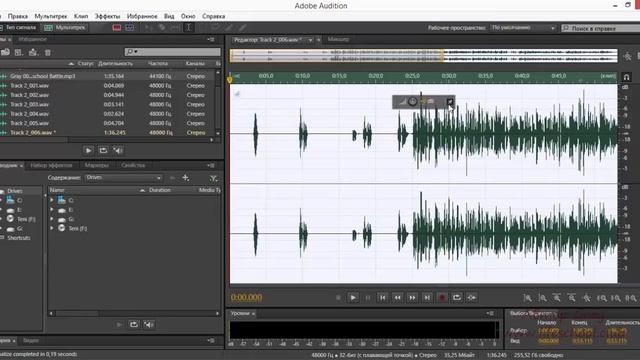
Task: Select Shortcuts in the media browser tree
Action: 18,238
